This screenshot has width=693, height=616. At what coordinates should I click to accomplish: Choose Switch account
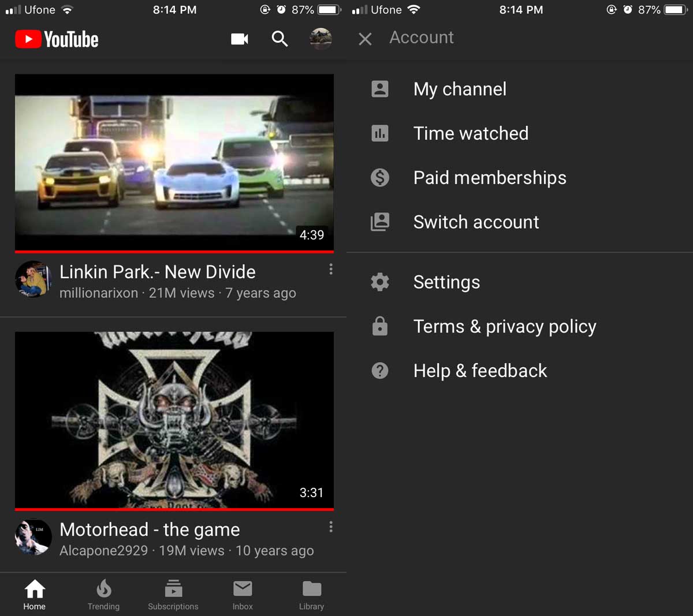520,222
